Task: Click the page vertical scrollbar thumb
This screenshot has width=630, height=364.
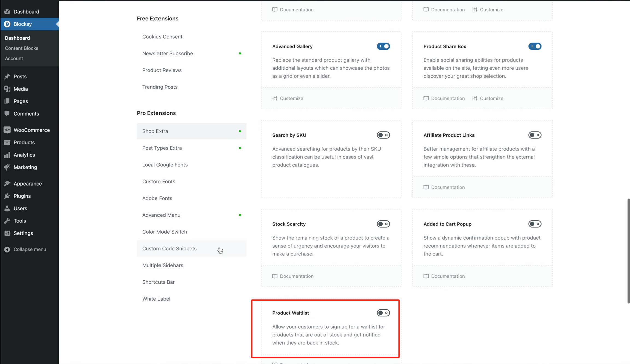Action: [x=628, y=251]
